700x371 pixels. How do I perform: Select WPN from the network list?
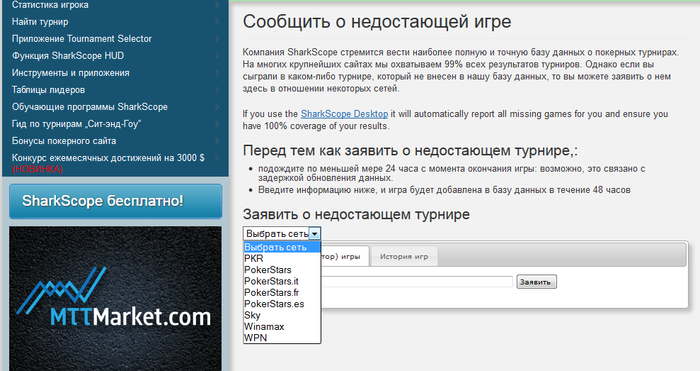point(282,338)
